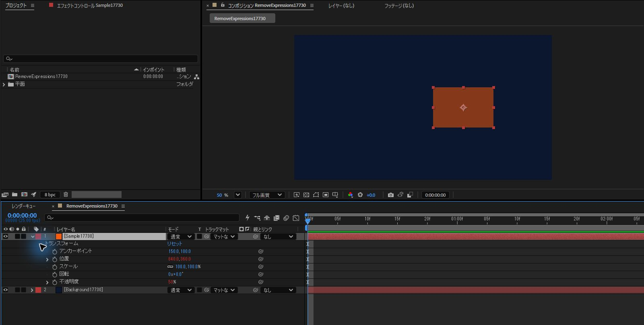The width and height of the screenshot is (644, 325).
Task: Reset exposure with the aperture icon
Action: pyautogui.click(x=360, y=195)
